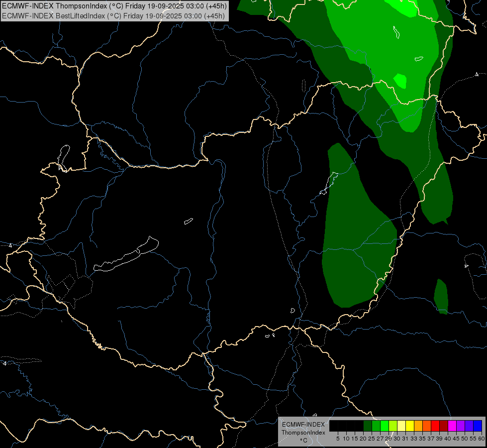Viewport: 487px width, 448px height.
Task: Pick the pure yellow 31–33 legend swatch
Action: 410,426
